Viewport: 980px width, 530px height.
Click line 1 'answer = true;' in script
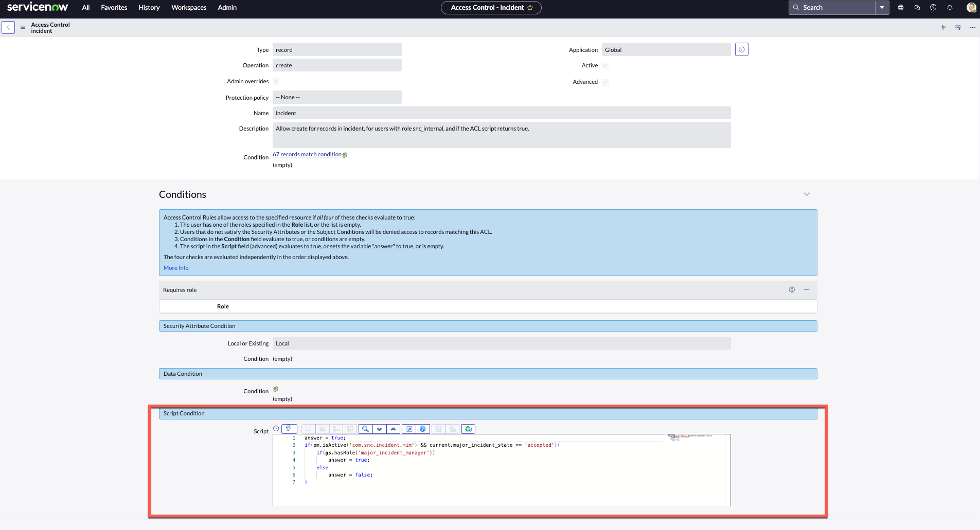(x=325, y=438)
